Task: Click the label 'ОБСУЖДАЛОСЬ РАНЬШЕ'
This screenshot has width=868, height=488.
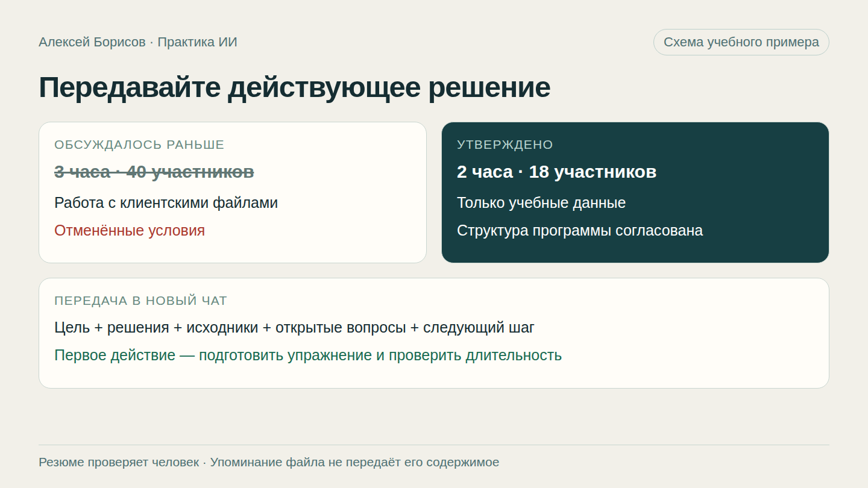Action: pyautogui.click(x=139, y=145)
